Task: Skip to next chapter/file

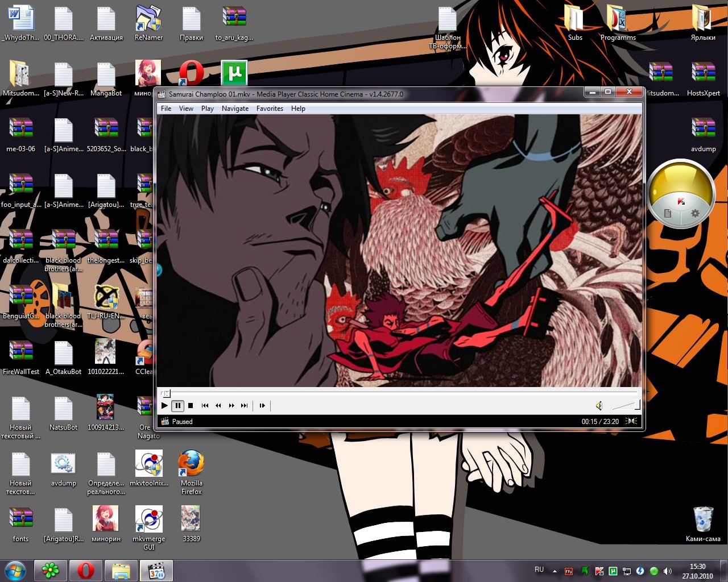Action: [x=244, y=405]
